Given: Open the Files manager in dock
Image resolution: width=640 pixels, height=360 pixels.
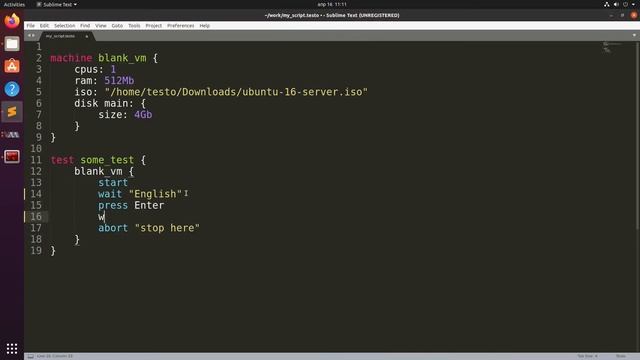Looking at the screenshot, I should pyautogui.click(x=12, y=43).
